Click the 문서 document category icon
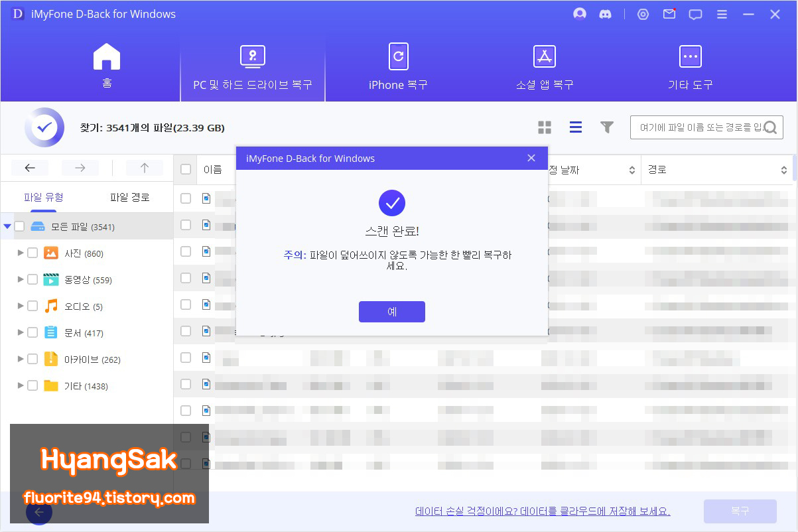Screen dimensions: 798x532 pyautogui.click(x=51, y=332)
